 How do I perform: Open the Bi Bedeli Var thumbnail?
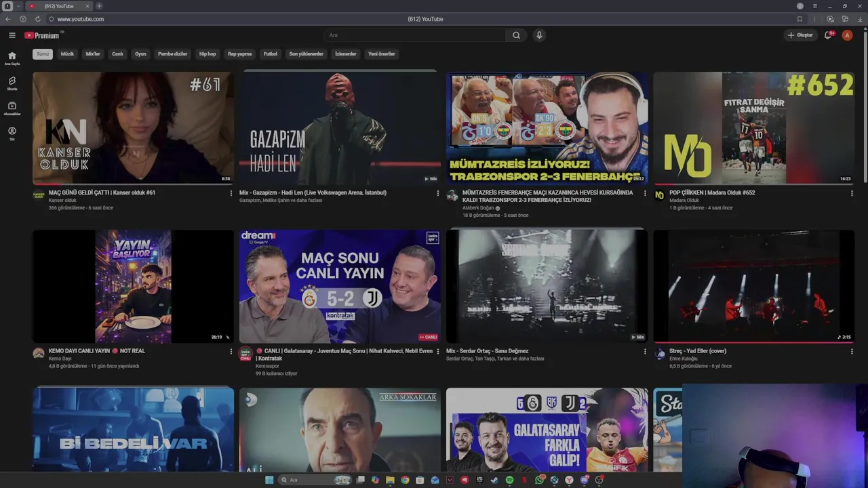134,430
